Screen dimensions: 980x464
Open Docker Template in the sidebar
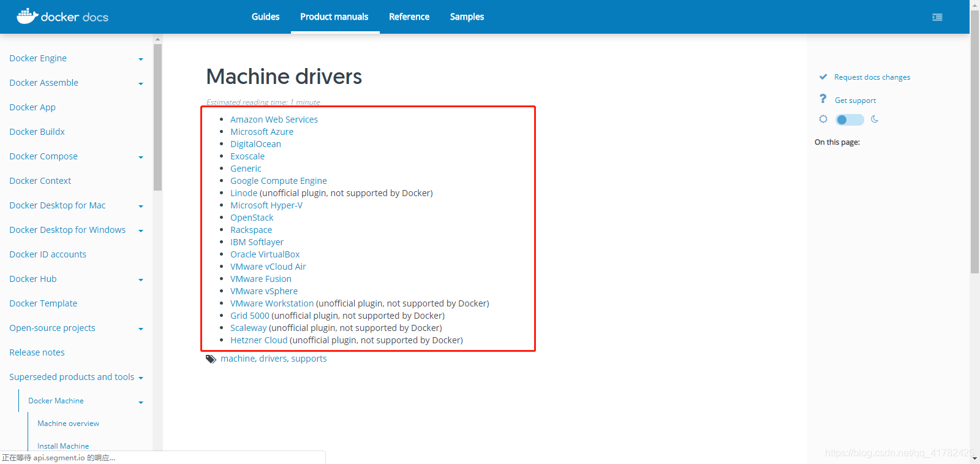43,303
